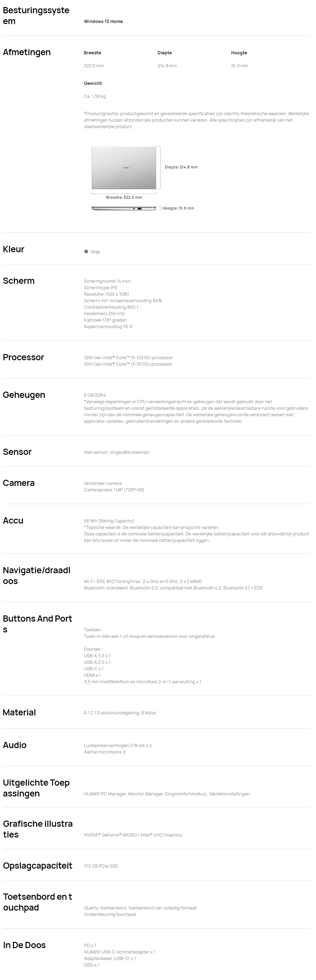Click the laptop side-view height image
The height and width of the screenshot is (980, 316).
(124, 208)
